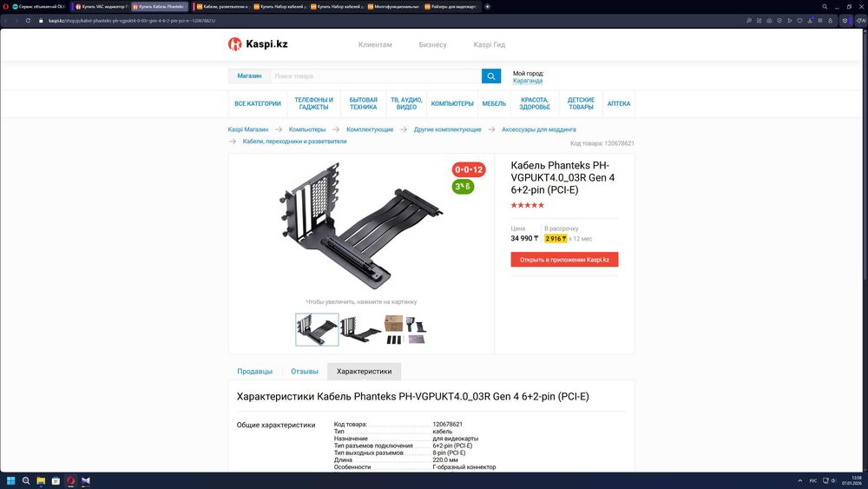Click the heart bookmark icon in address bar
Viewport: 868px width, 489px height.
point(799,21)
